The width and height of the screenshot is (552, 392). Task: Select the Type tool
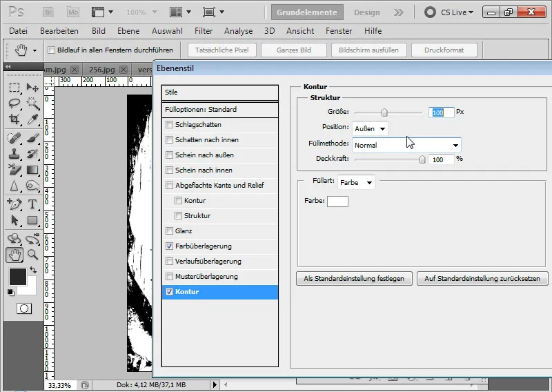[x=32, y=204]
